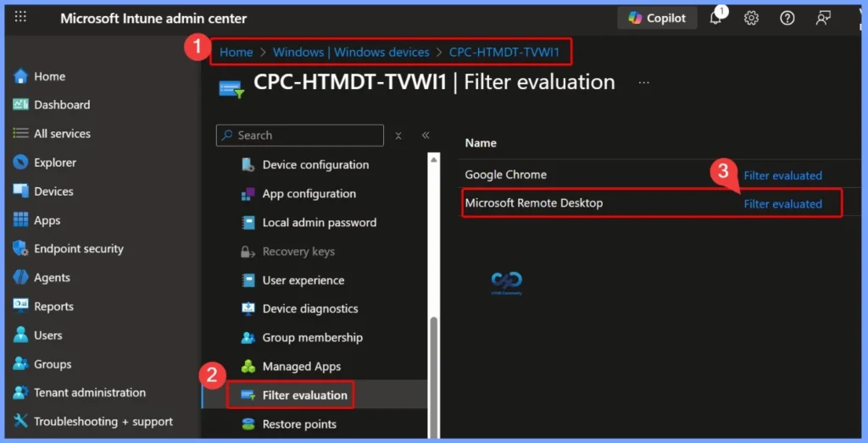The image size is (868, 443).
Task: Click the Devices icon in left navigation
Action: [20, 191]
